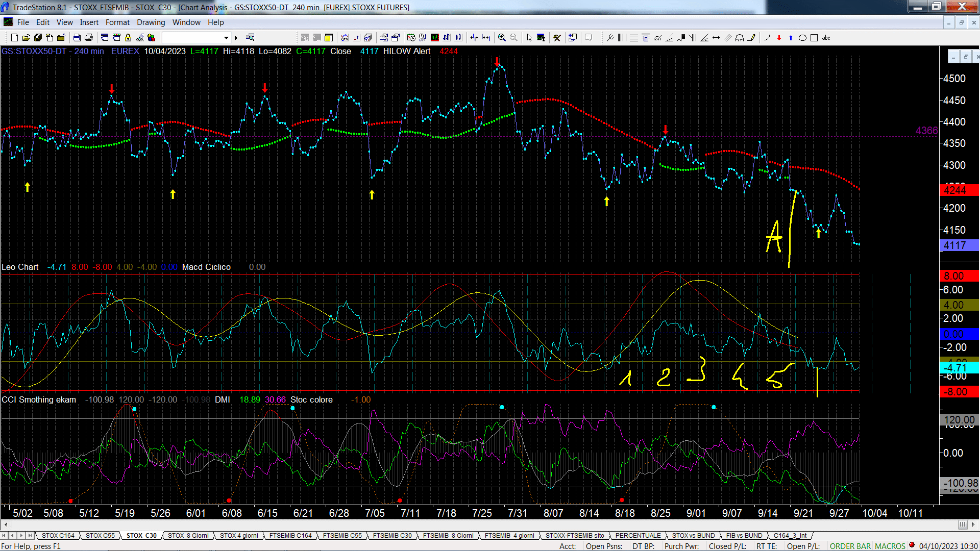Open the Insert menu

pos(89,22)
